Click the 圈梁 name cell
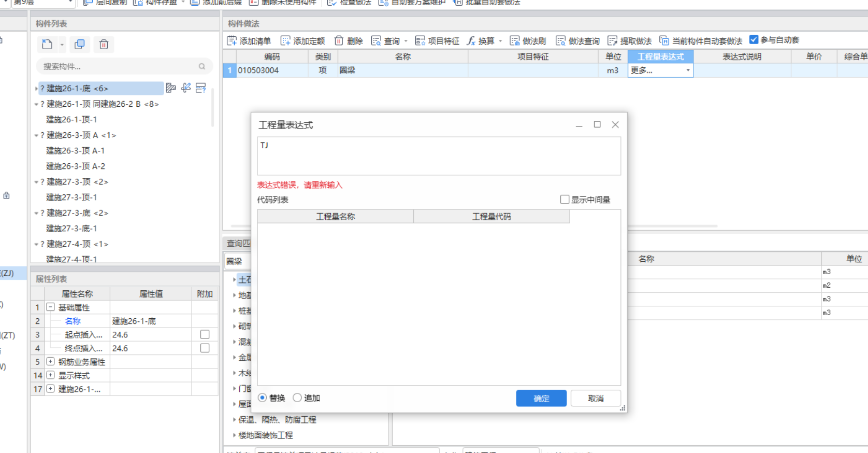868x453 pixels. click(402, 70)
